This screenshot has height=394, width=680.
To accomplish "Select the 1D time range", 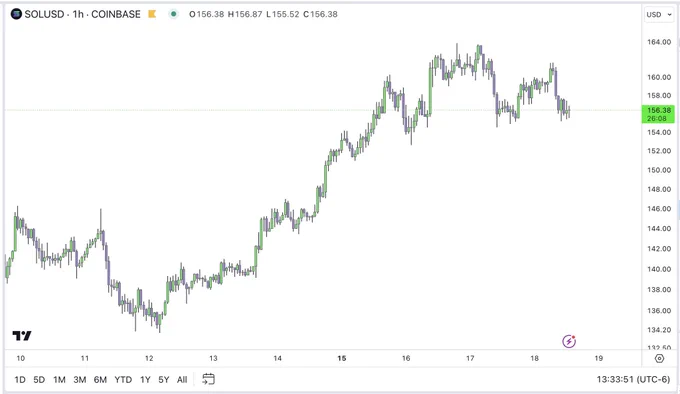I will (x=20, y=380).
